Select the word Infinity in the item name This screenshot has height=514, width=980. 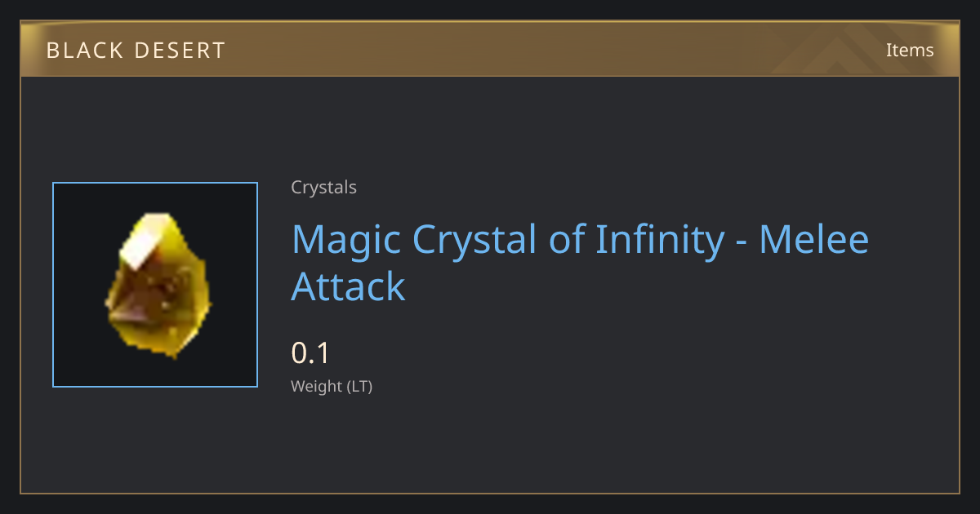coord(660,240)
